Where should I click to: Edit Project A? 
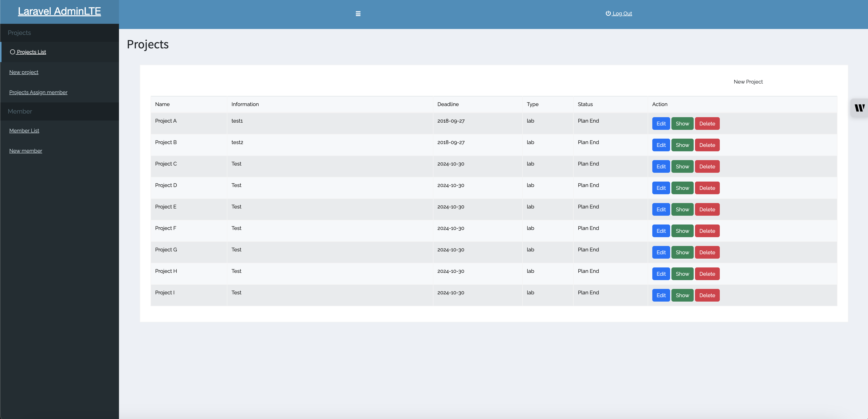(661, 123)
